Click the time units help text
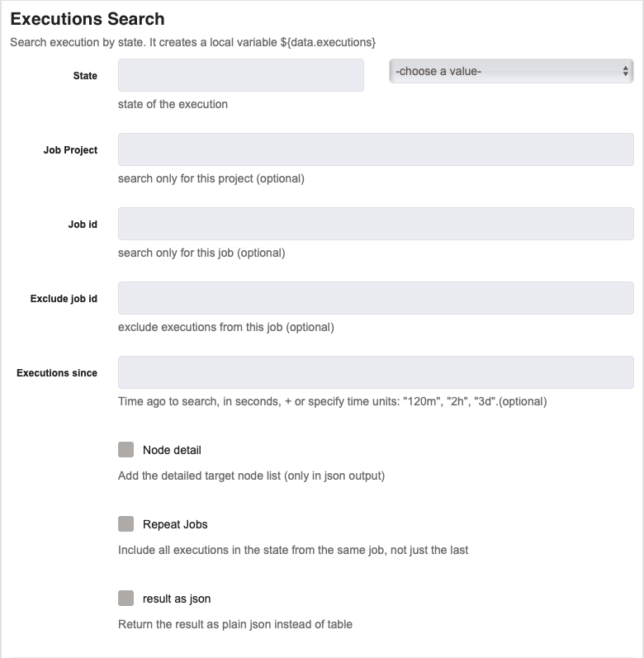The width and height of the screenshot is (644, 658). pos(332,401)
